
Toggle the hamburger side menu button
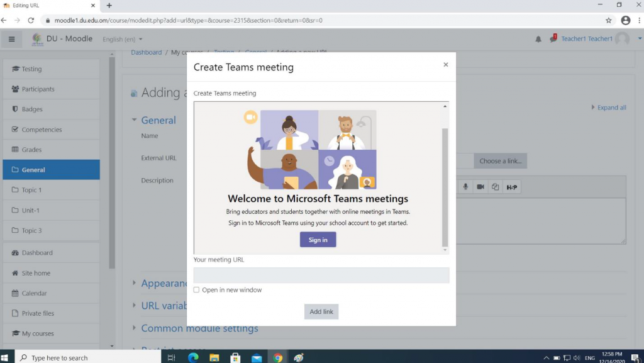[x=11, y=39]
